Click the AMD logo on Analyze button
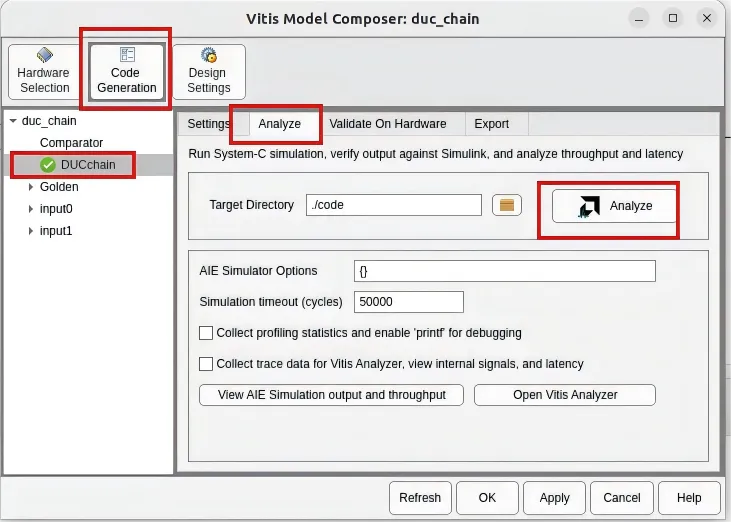 (x=589, y=206)
